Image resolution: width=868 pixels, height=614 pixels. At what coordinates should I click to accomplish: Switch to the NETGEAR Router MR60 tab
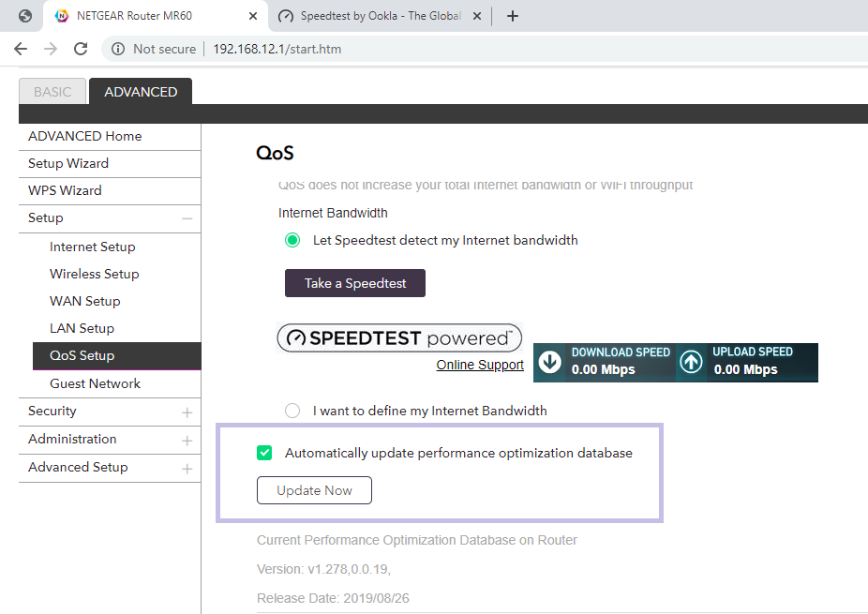[156, 16]
